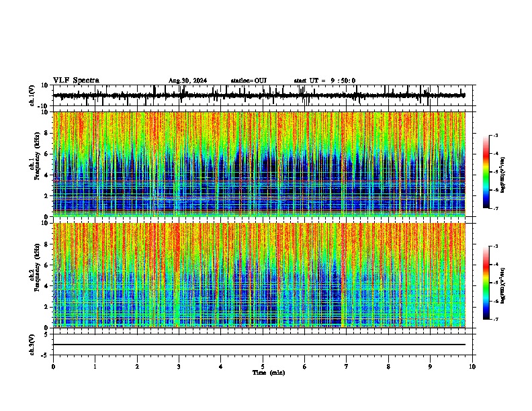Click the "-7" label on ch.1 color bar
The image size is (532, 411).
tap(495, 208)
